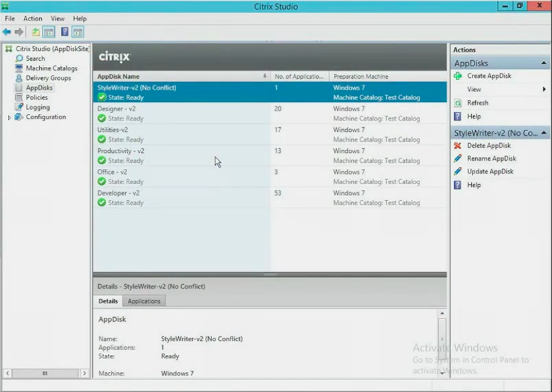Sort by the AppDisk Name column arrow
552x392 pixels.
[x=264, y=76]
